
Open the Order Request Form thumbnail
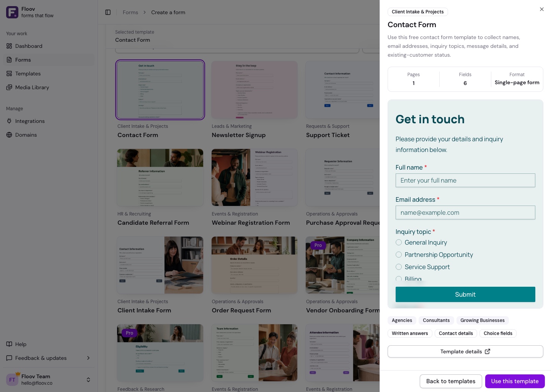[x=254, y=265]
